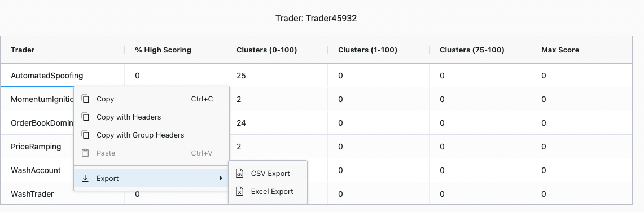This screenshot has height=212, width=644.
Task: Select Copy with Headers menu entry
Action: click(152, 117)
